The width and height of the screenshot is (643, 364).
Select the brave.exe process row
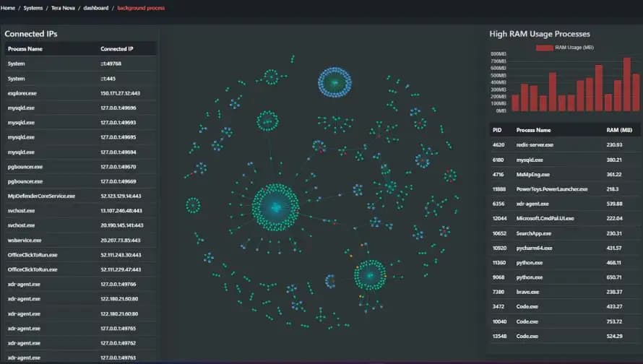[x=565, y=292]
